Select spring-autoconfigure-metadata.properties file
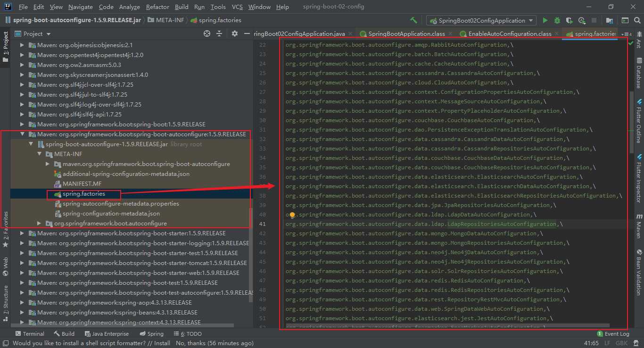This screenshot has height=348, width=644. tap(121, 204)
